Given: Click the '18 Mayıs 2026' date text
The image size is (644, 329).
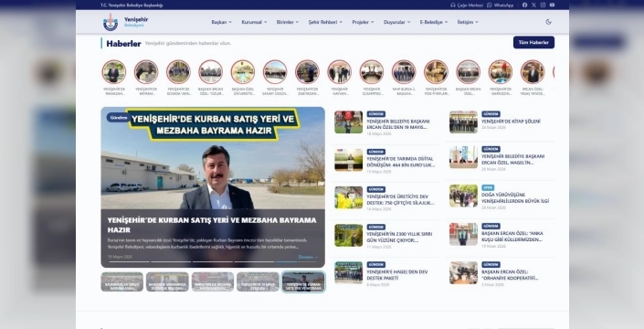Looking at the screenshot, I should 379,134.
